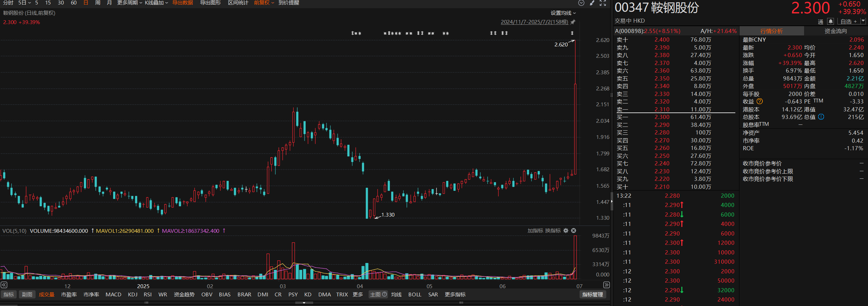868x306 pixels.
Task: Select the RSI indicator
Action: point(148,294)
